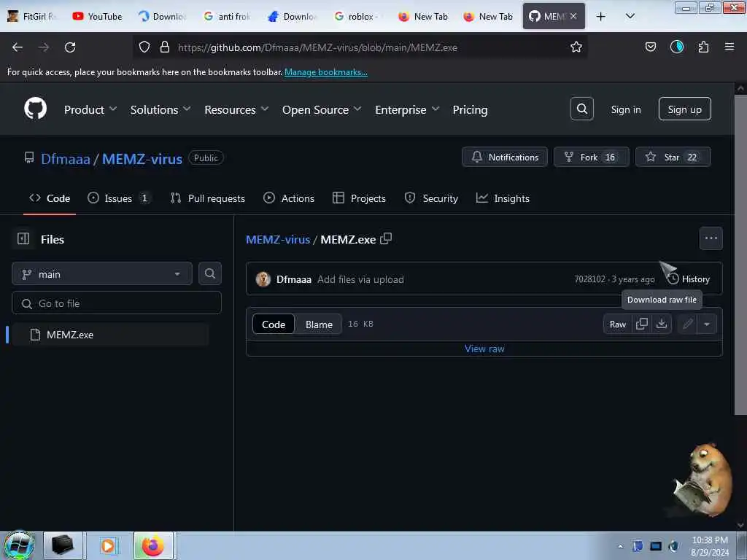Click the site padlock security icon
747x560 pixels.
point(165,47)
